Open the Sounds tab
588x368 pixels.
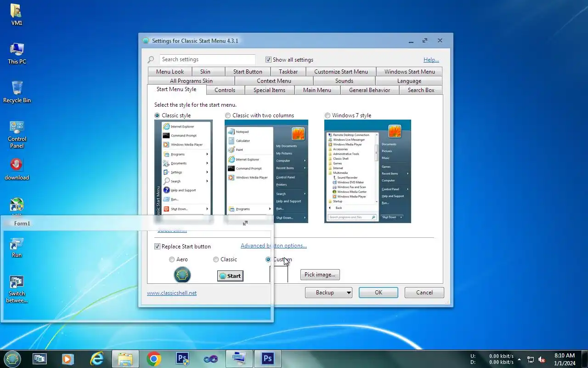pos(344,81)
